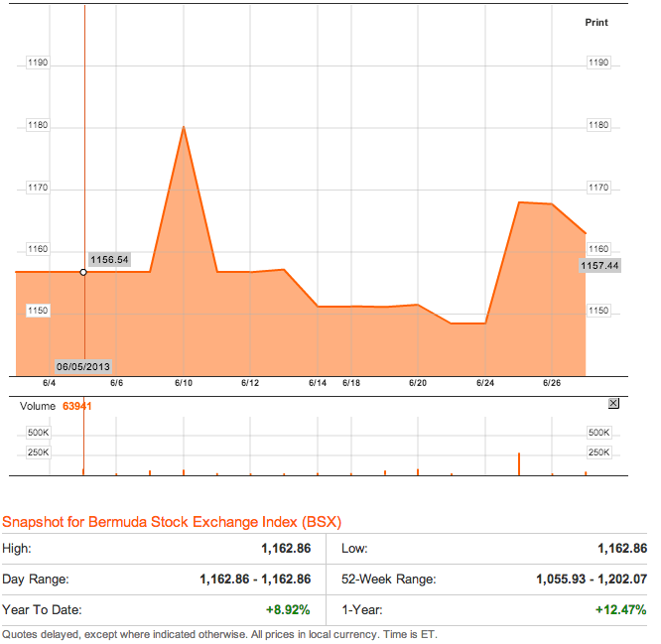661x644 pixels.
Task: Click the Volume label in the lower panel
Action: click(x=38, y=406)
